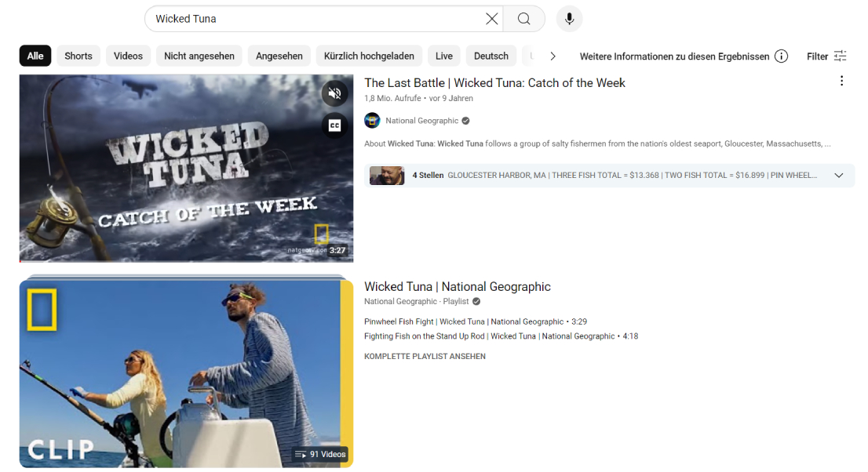Play Fighting Fish on the Stand Up Rod entry
The height and width of the screenshot is (472, 868).
tap(501, 336)
